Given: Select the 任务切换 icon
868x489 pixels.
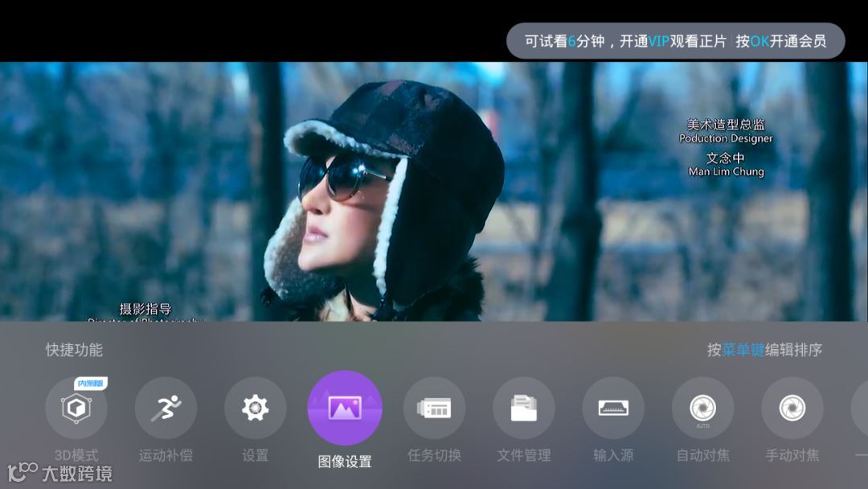Looking at the screenshot, I should pyautogui.click(x=435, y=408).
